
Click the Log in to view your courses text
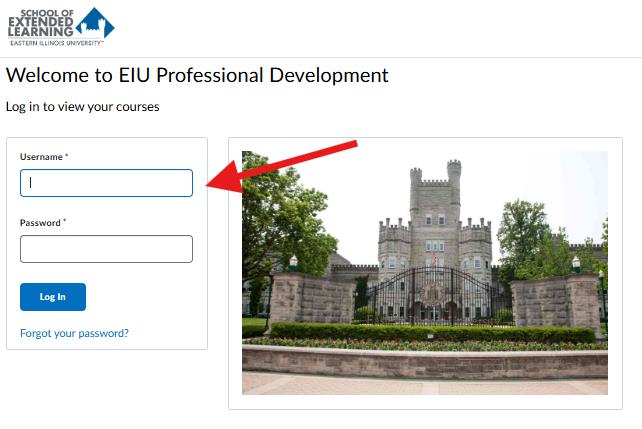coord(82,107)
